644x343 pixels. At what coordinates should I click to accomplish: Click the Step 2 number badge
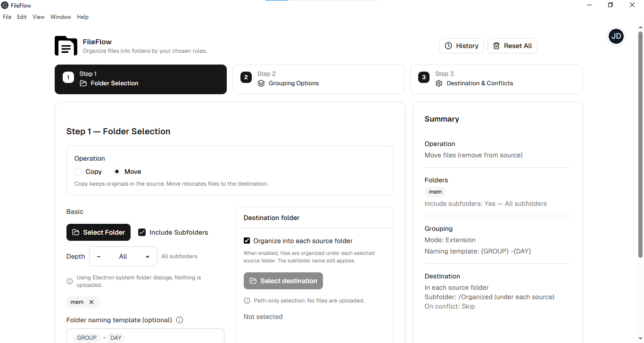pyautogui.click(x=246, y=78)
